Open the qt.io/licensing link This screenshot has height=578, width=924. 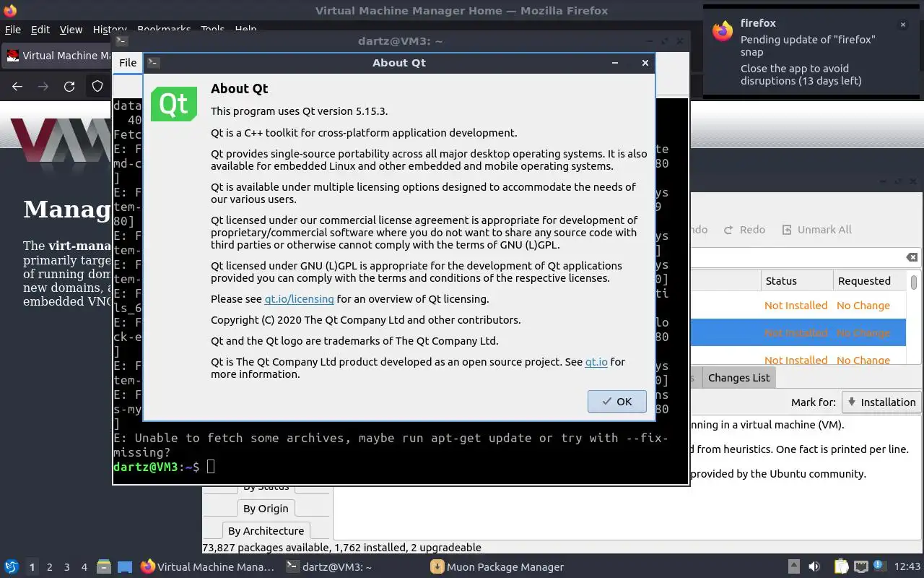[299, 299]
